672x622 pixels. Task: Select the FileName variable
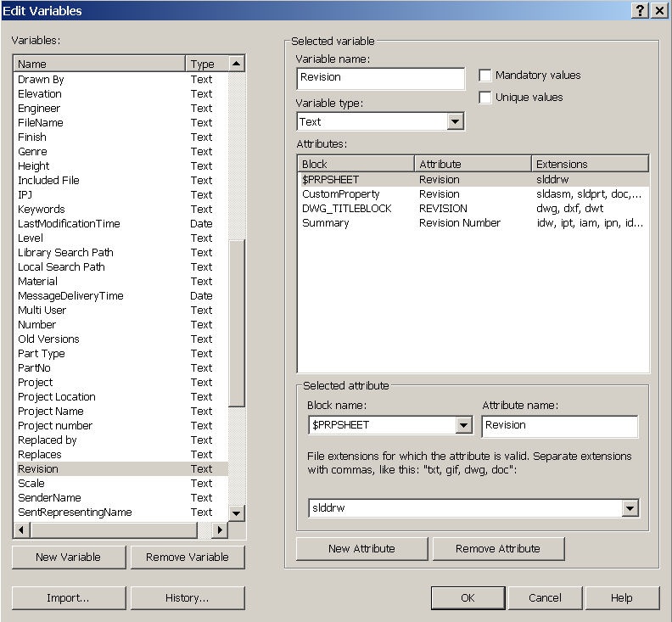pyautogui.click(x=121, y=122)
